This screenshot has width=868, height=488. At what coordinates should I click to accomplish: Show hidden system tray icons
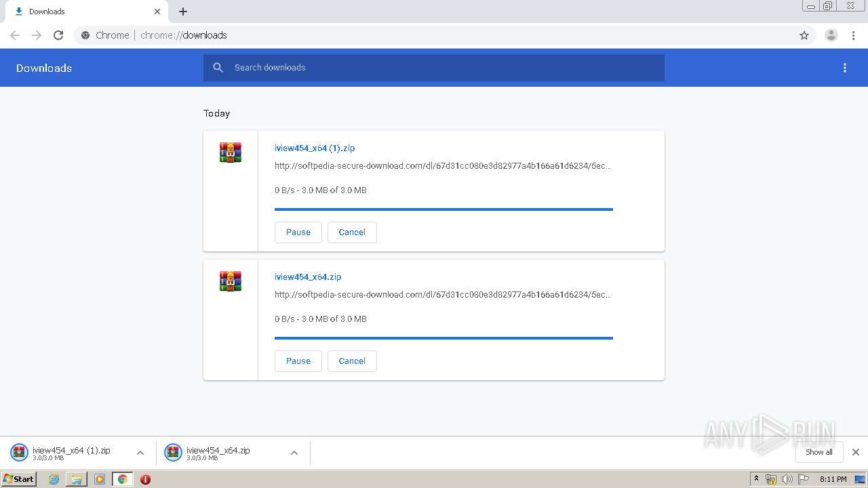(756, 479)
